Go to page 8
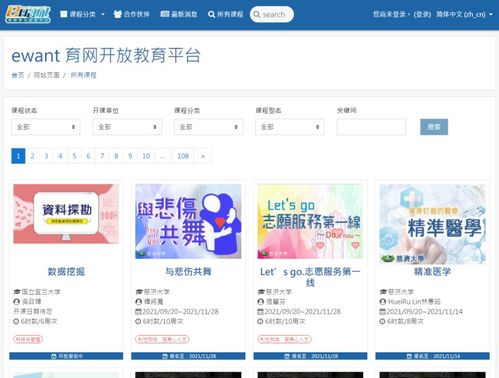The width and height of the screenshot is (499, 378). pos(116,156)
